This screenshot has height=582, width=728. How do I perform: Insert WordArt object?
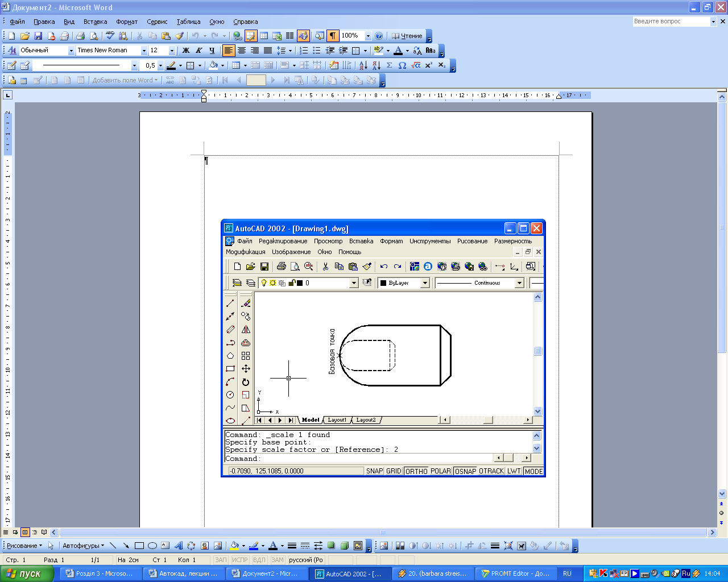coord(178,546)
